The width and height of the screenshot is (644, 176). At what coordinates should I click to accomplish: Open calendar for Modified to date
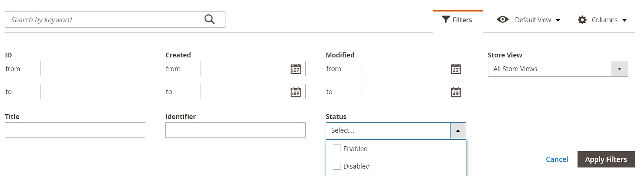tap(456, 92)
